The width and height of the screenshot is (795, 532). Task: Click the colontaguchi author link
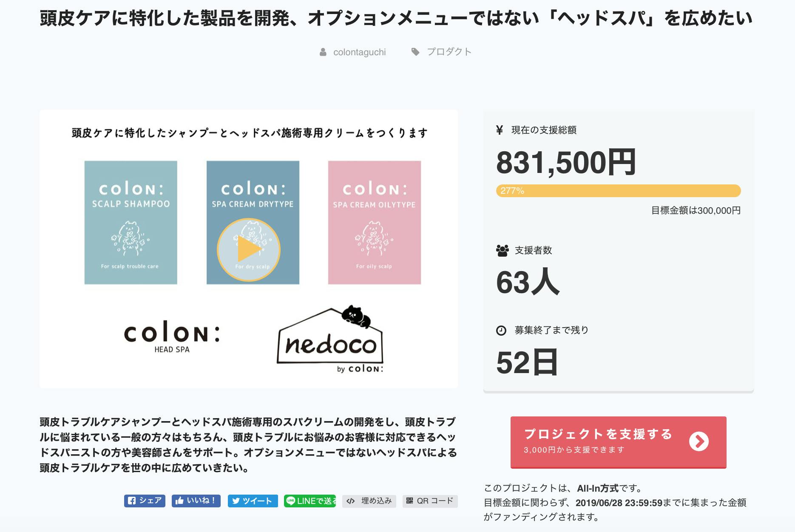click(x=359, y=52)
